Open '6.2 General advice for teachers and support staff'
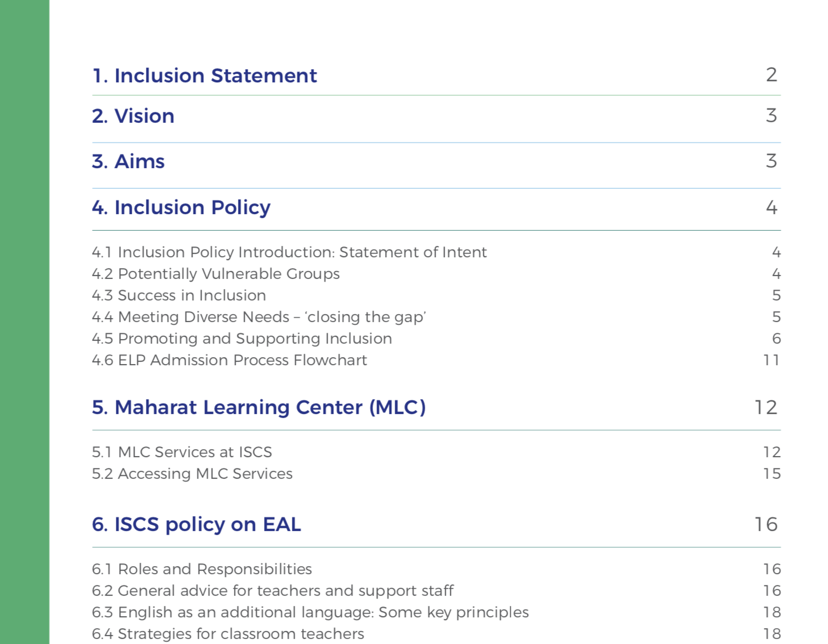Viewport: 828px width, 644px height. tap(273, 591)
